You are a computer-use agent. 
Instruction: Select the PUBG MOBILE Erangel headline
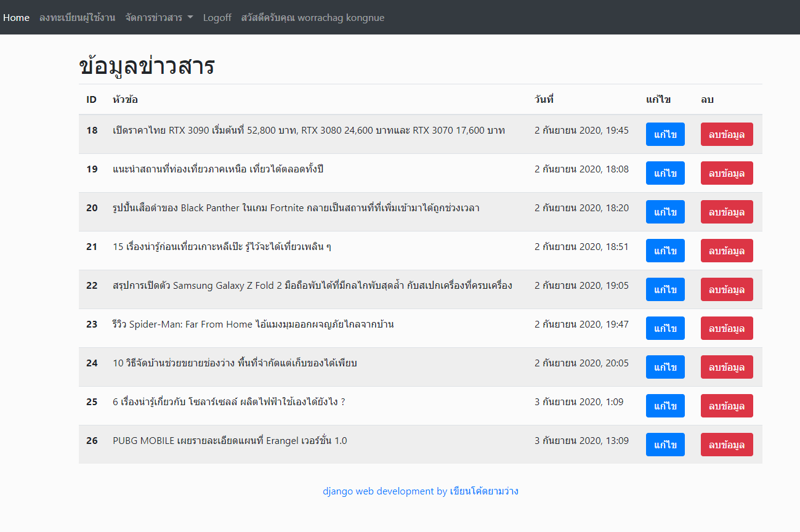(230, 441)
